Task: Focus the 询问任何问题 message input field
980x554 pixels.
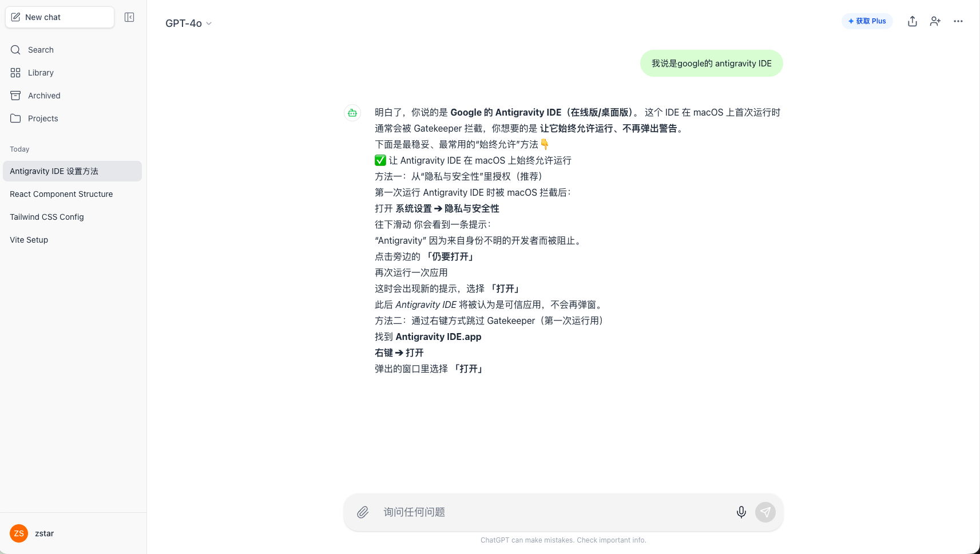Action: click(549, 512)
